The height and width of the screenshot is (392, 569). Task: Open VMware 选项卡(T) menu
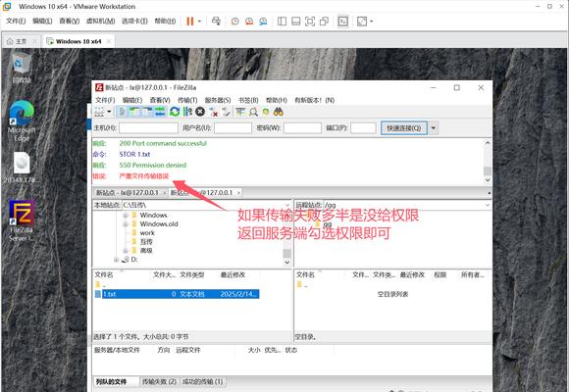point(134,21)
